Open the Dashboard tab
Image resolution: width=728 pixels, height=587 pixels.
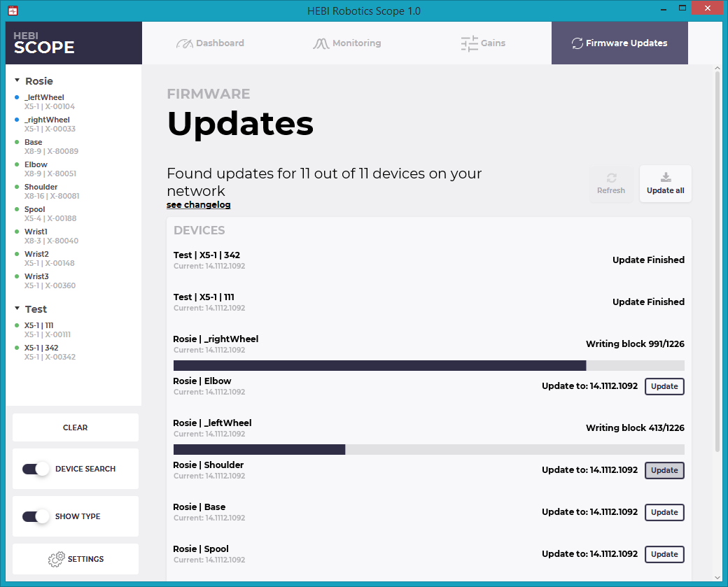click(x=210, y=43)
